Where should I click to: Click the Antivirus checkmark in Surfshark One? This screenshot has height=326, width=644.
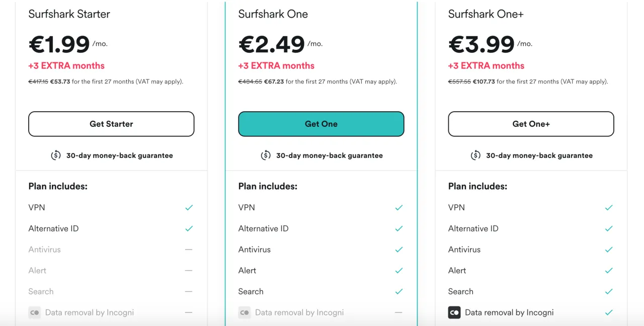pyautogui.click(x=398, y=250)
